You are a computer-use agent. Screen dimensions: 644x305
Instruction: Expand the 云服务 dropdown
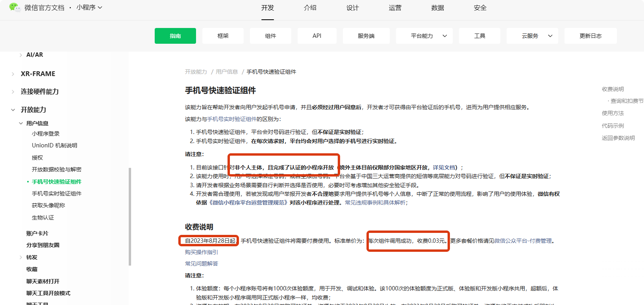tap(532, 36)
